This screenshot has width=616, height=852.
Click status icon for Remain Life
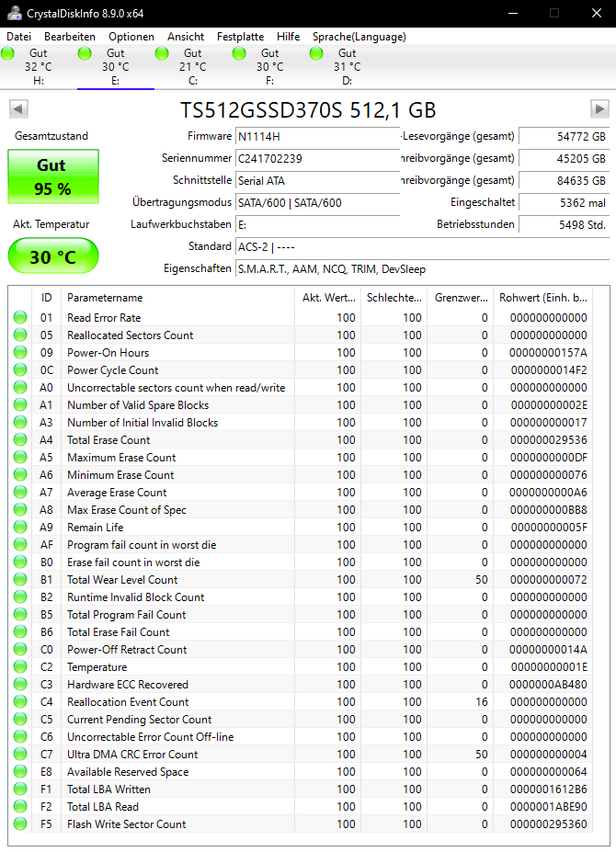(20, 527)
